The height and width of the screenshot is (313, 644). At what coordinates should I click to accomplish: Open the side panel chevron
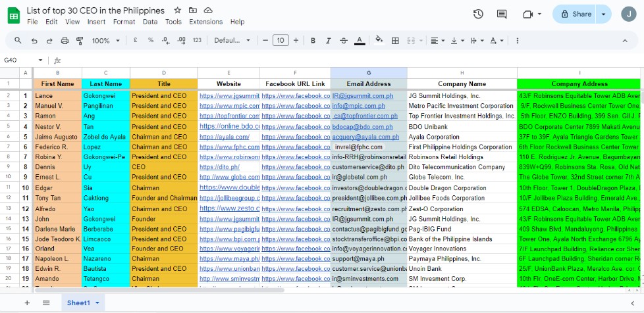coord(633,302)
